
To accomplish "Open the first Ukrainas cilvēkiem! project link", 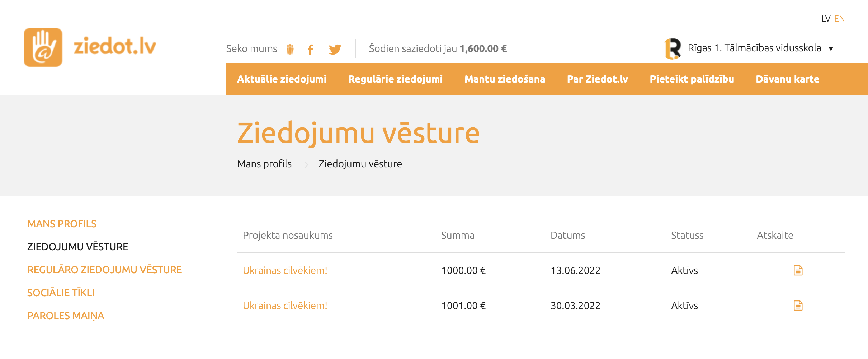I will [285, 270].
